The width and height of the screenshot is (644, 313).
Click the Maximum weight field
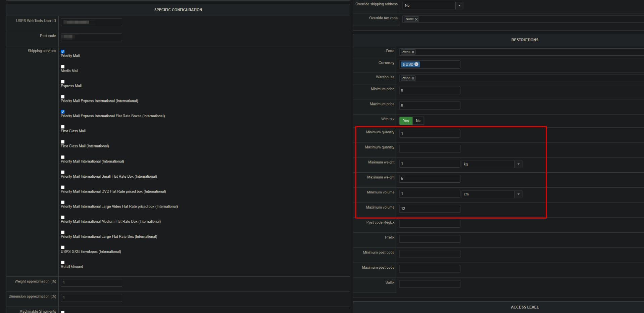click(x=430, y=179)
